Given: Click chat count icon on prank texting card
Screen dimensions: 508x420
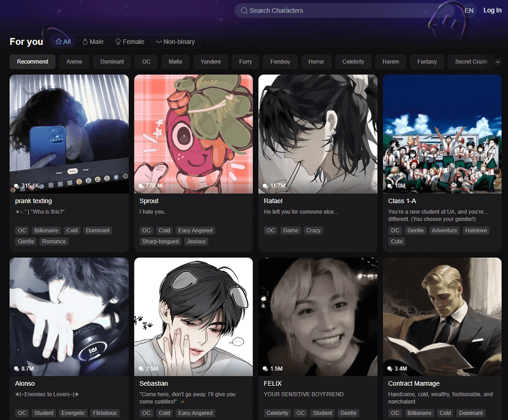Looking at the screenshot, I should [x=17, y=186].
